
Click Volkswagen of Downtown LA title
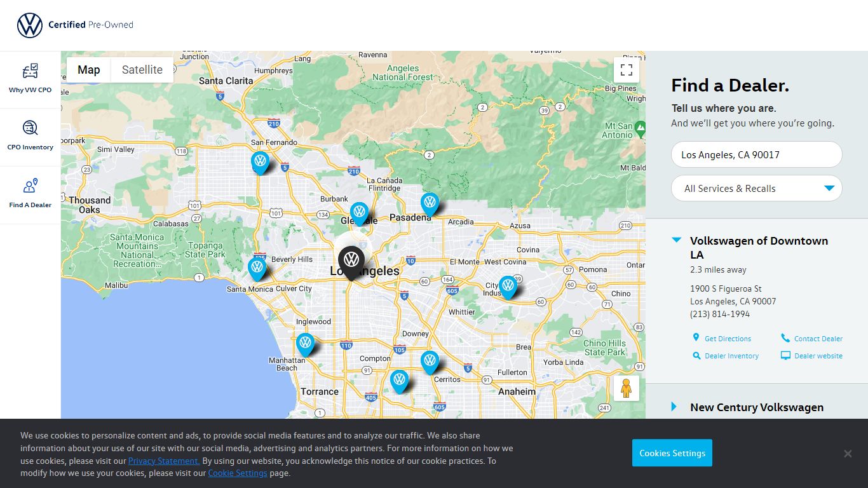pyautogui.click(x=759, y=247)
